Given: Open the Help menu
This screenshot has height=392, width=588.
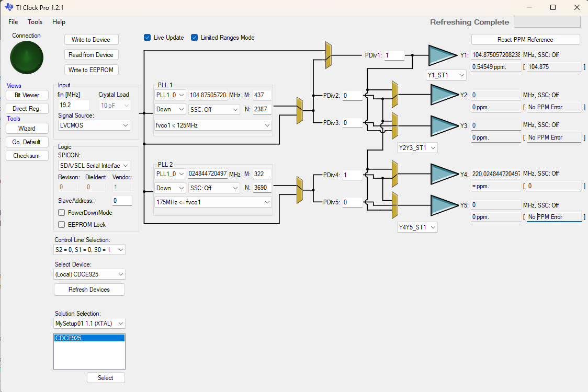Looking at the screenshot, I should 59,22.
